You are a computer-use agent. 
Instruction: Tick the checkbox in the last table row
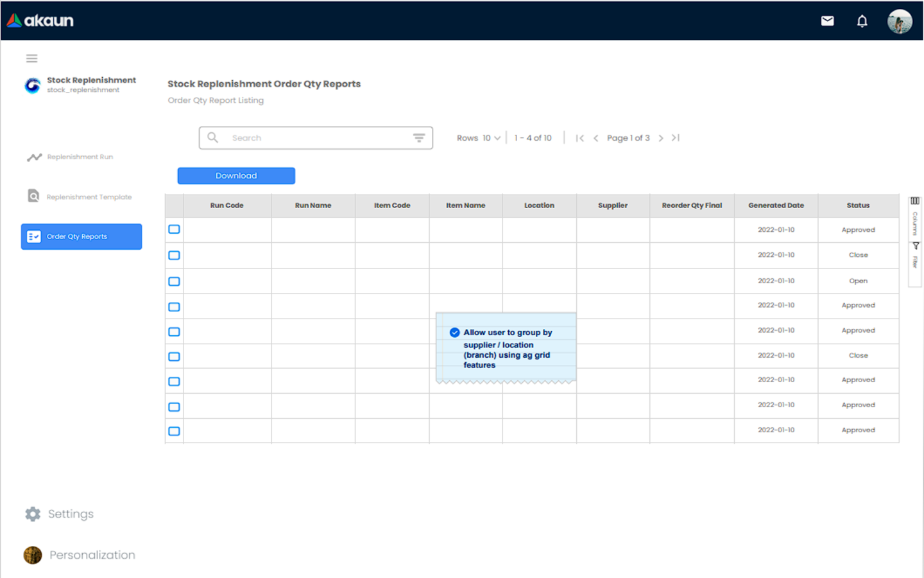coord(174,432)
